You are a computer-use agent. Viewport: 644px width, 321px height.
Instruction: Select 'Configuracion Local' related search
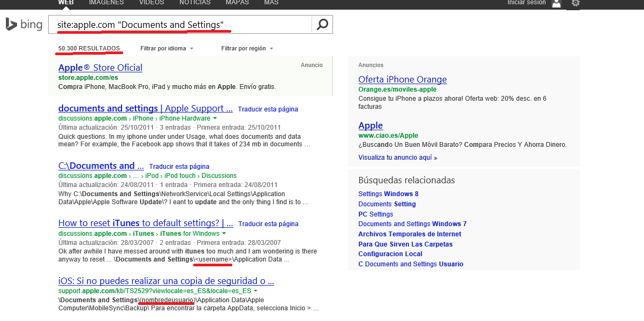pos(390,254)
